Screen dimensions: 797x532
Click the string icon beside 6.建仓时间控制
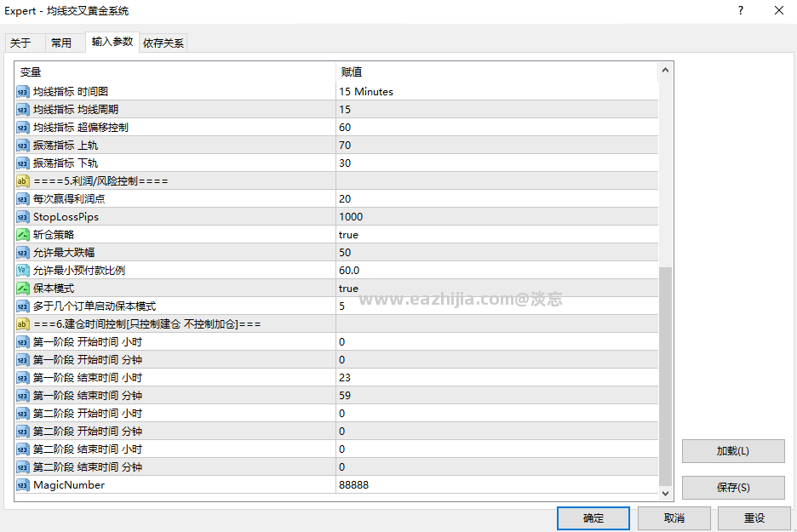coord(22,324)
